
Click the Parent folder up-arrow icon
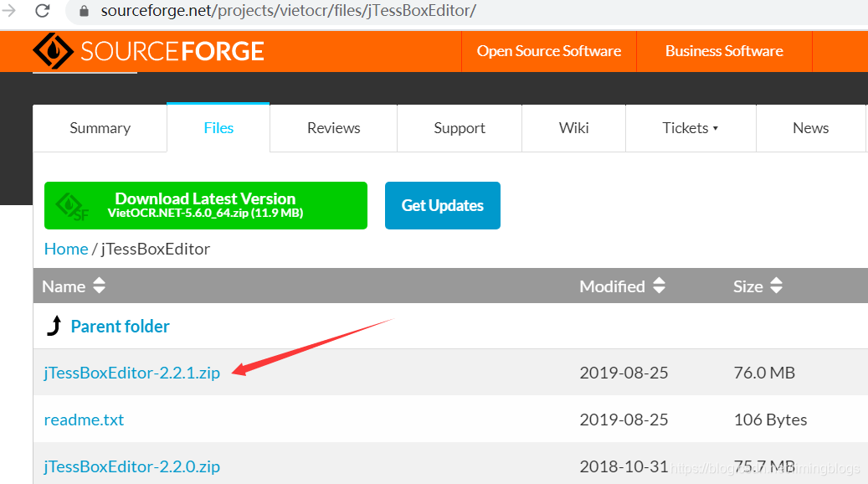click(x=54, y=326)
